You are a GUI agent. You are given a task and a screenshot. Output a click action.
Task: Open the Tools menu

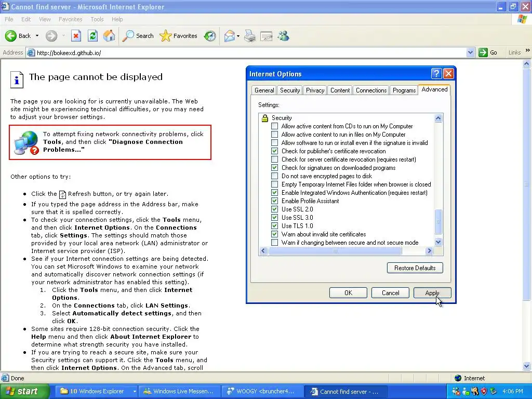(97, 19)
